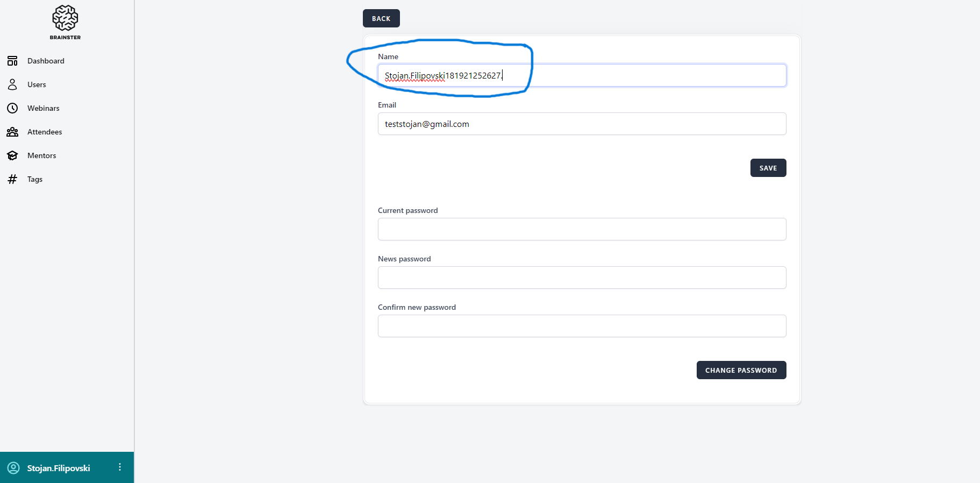Image resolution: width=980 pixels, height=483 pixels.
Task: Open the three-dot user options menu
Action: (120, 467)
